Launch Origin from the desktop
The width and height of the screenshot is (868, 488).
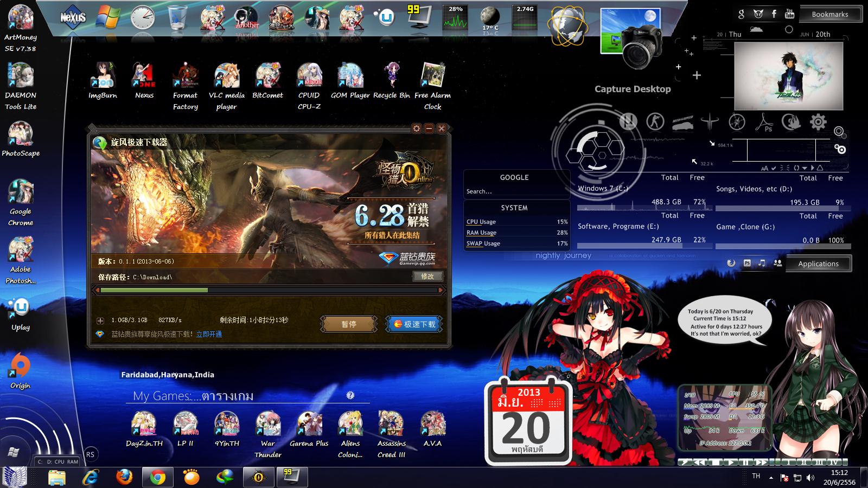pyautogui.click(x=21, y=371)
